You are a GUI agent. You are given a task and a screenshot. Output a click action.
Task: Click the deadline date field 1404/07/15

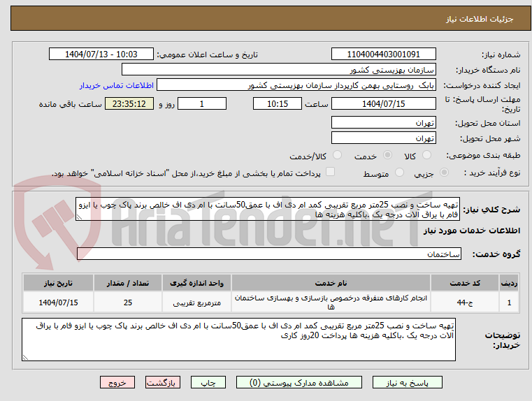tap(383, 103)
